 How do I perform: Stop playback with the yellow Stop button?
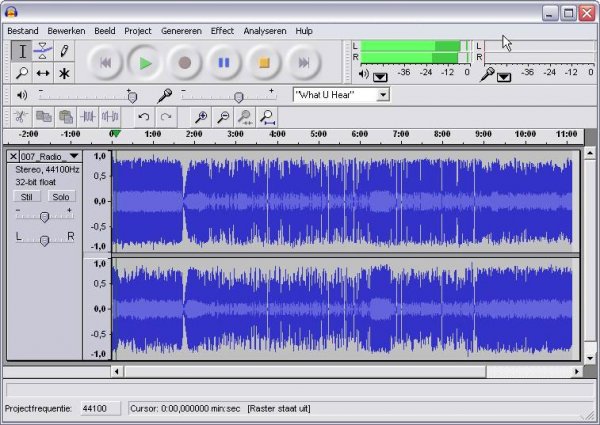[x=264, y=62]
